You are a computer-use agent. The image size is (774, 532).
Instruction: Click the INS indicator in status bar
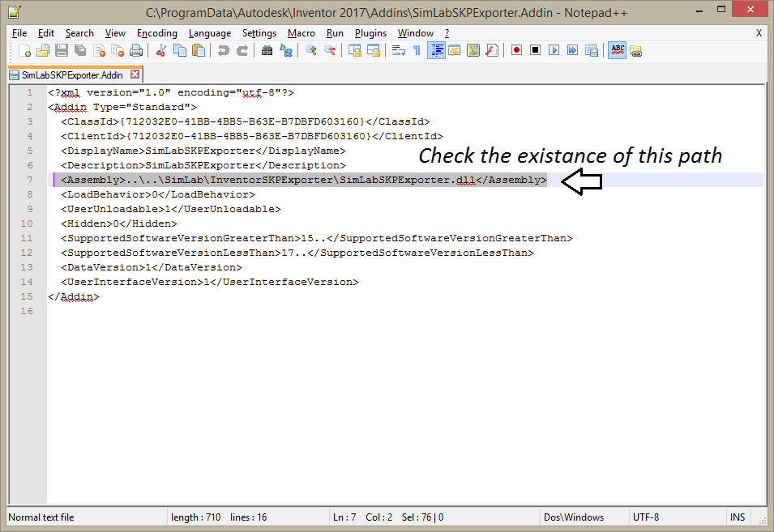pos(738,517)
